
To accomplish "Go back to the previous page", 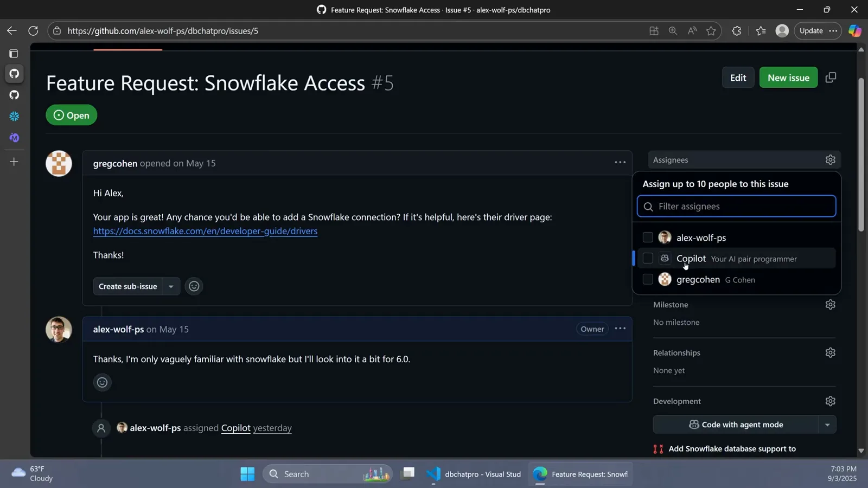I will point(11,31).
